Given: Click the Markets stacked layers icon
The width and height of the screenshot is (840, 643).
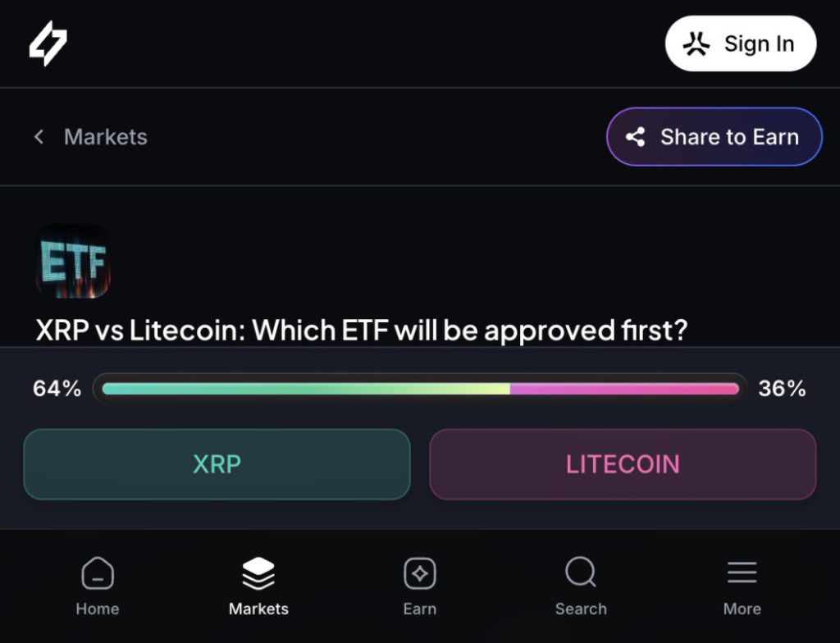Looking at the screenshot, I should (258, 573).
